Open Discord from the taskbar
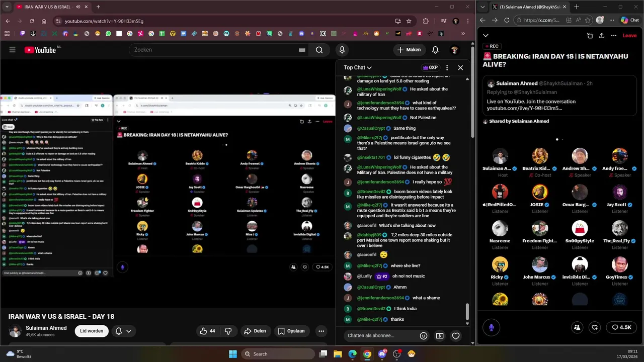 point(382,354)
